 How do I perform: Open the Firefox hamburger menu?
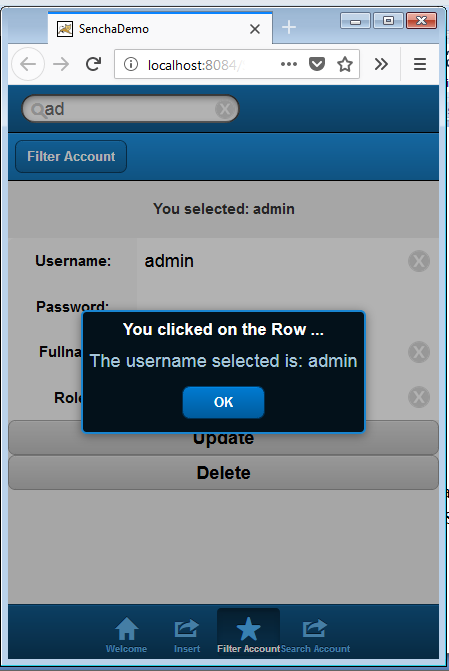coord(420,64)
